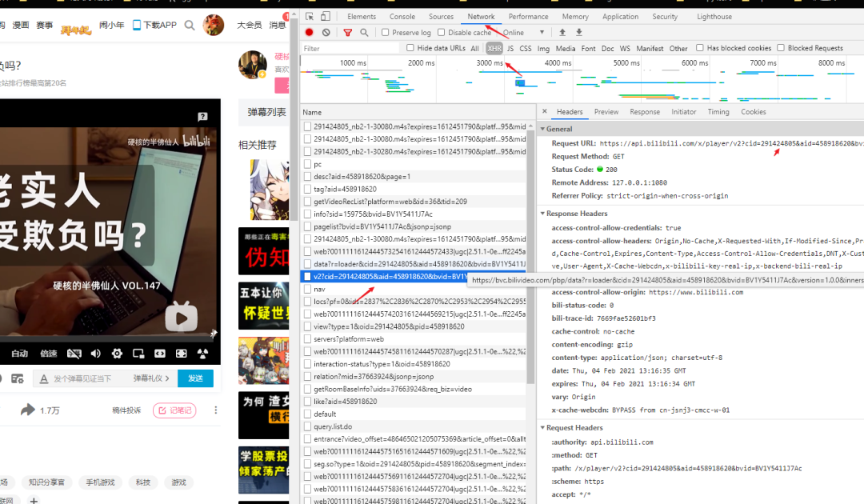Open the video player settings gear
This screenshot has width=864, height=504.
pyautogui.click(x=117, y=353)
